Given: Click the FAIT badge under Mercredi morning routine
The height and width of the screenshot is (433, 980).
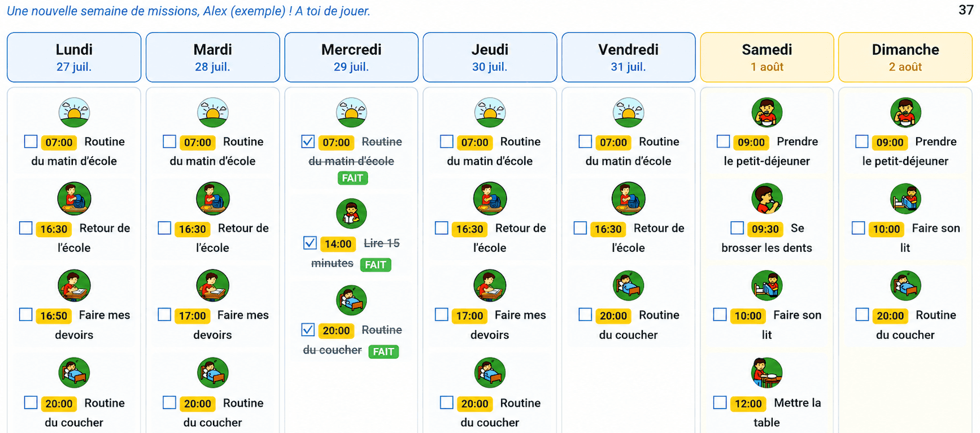Looking at the screenshot, I should [352, 178].
